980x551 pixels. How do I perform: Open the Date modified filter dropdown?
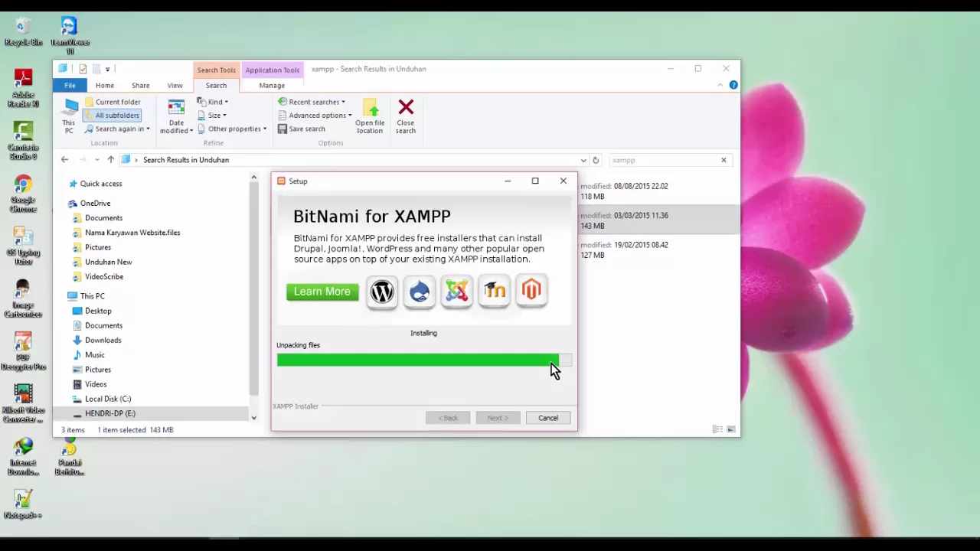click(x=176, y=116)
